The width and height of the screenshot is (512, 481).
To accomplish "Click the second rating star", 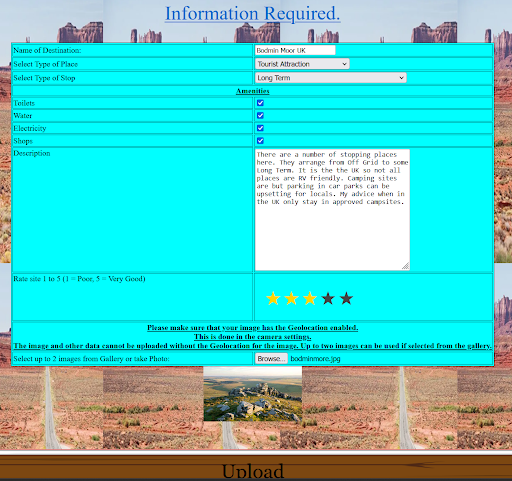I will 291,298.
